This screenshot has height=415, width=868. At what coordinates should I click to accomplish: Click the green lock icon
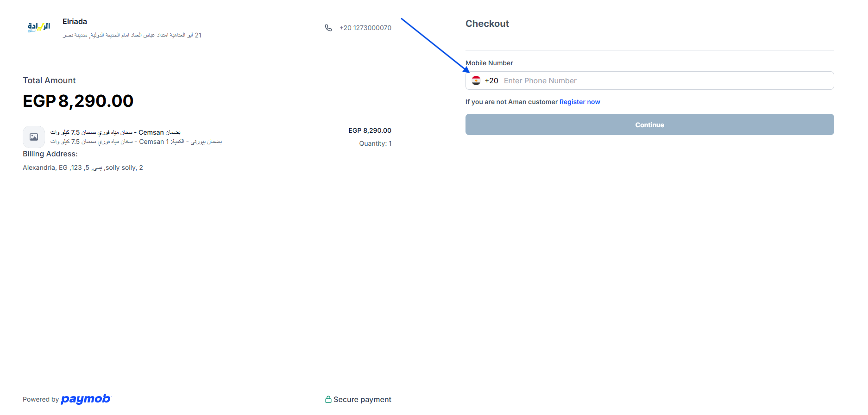click(x=328, y=399)
